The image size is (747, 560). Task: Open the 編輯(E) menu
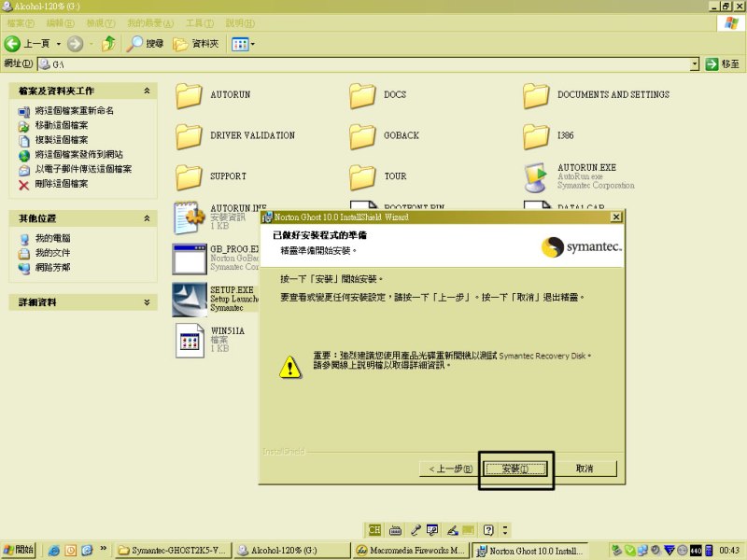point(60,22)
